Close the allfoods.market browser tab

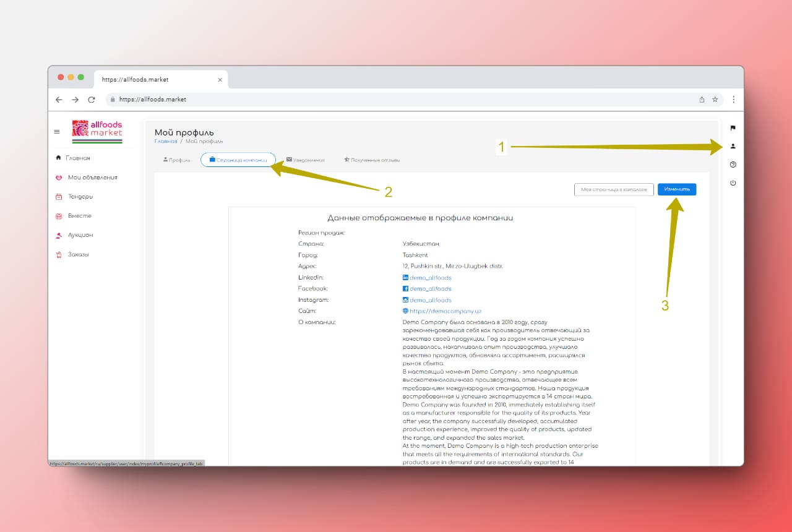(220, 80)
